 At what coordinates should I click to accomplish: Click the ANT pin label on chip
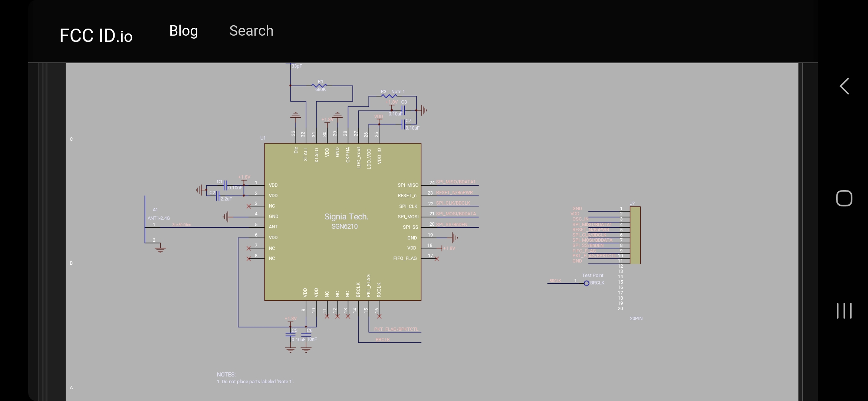[x=273, y=227]
